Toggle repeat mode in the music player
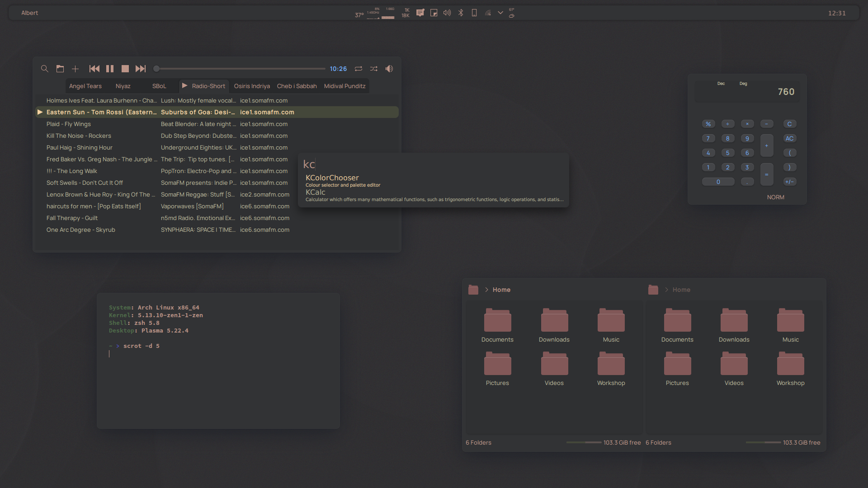 (x=359, y=69)
